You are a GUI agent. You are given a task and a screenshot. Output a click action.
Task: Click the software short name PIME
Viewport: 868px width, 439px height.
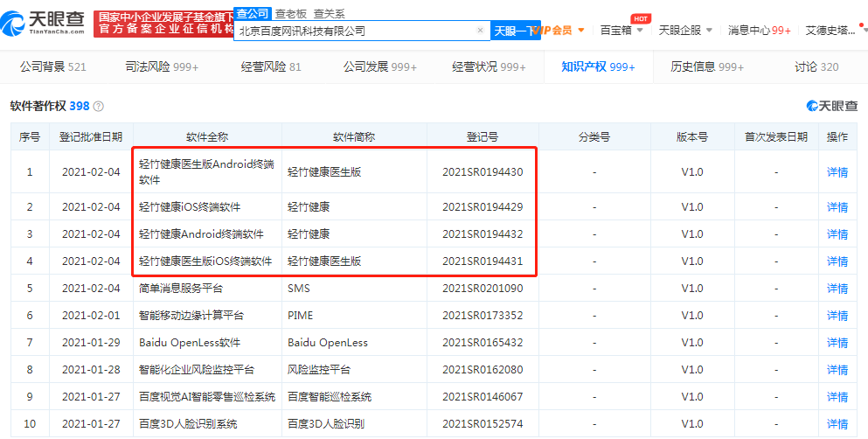coord(300,316)
